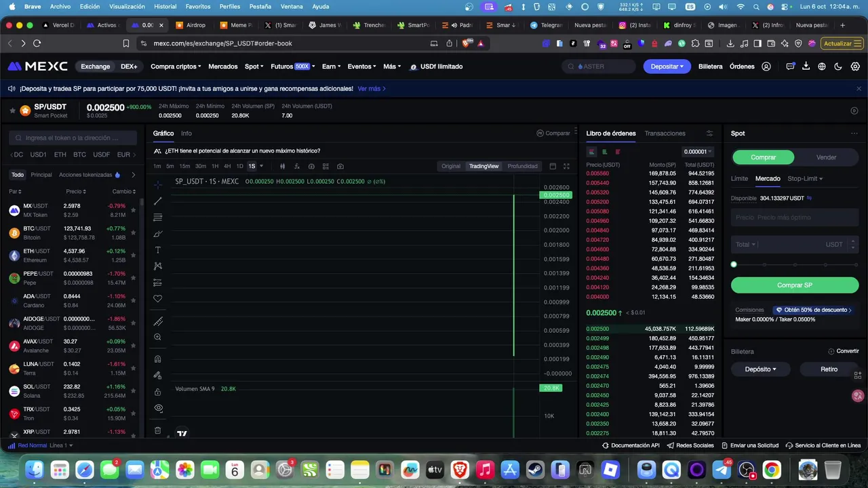Toggle favorite star for MX/USDT row

[133, 210]
